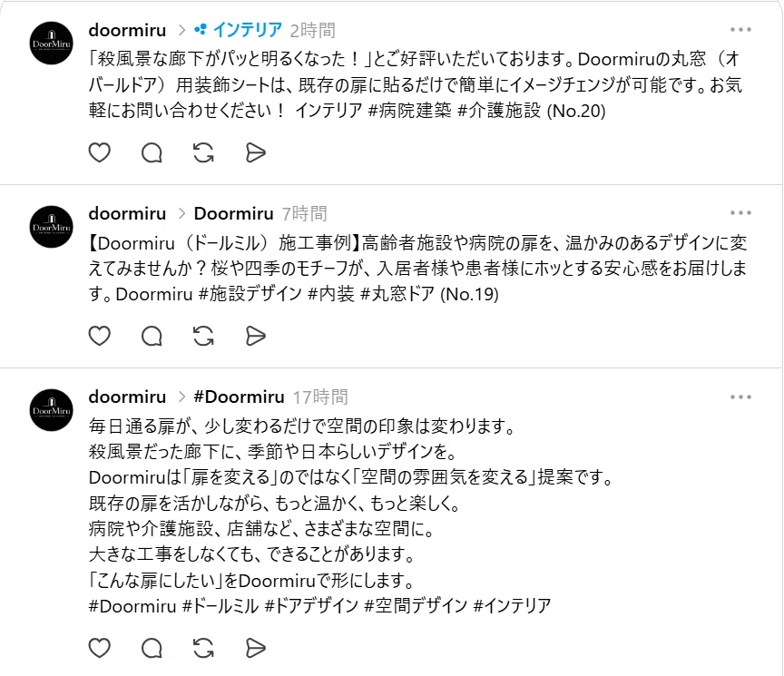Repost the No.19 施工事例 post
Viewport: 784px width, 676px height.
coord(203,336)
